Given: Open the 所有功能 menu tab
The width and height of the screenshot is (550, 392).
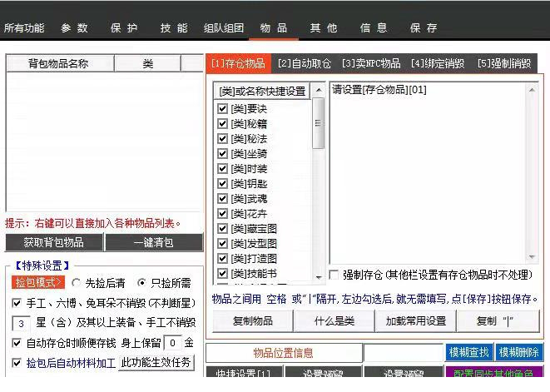Looking at the screenshot, I should (x=24, y=28).
